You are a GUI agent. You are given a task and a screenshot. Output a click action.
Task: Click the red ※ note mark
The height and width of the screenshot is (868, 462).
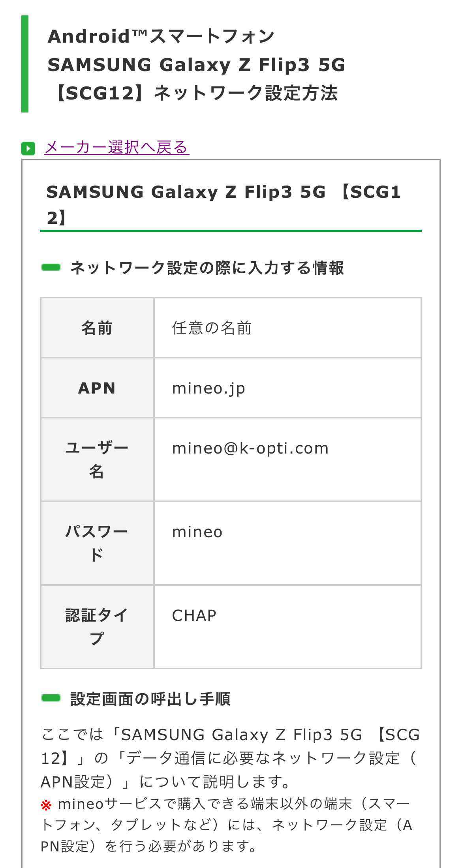coord(46,804)
